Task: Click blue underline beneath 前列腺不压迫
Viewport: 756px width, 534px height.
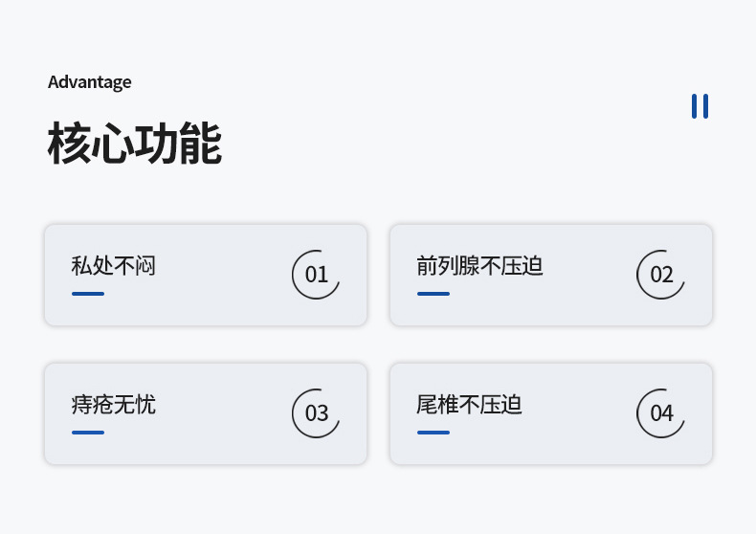Action: (433, 294)
